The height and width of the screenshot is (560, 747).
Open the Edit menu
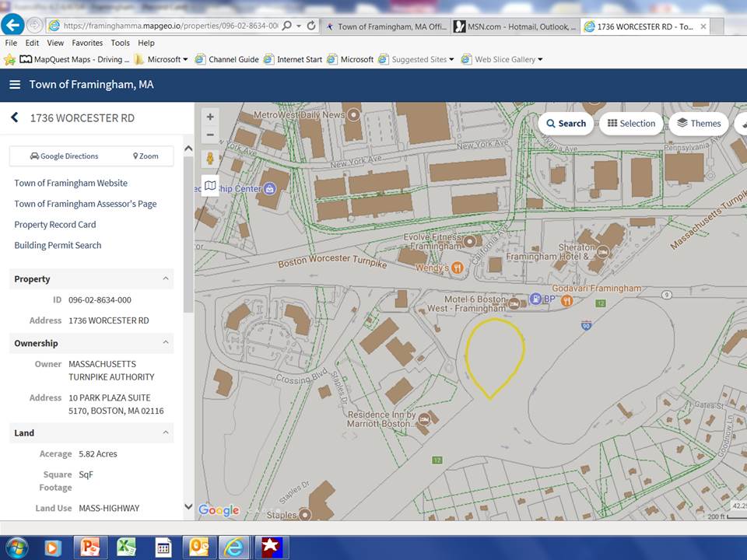[32, 43]
